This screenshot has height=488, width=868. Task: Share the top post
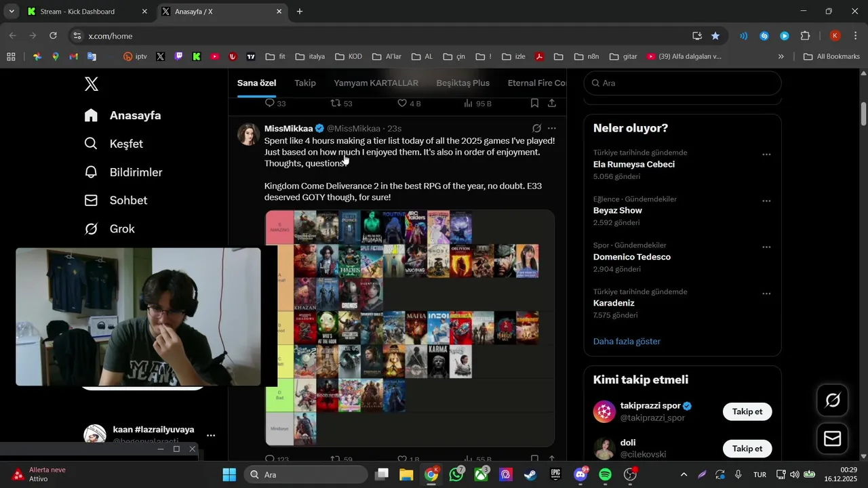click(552, 103)
